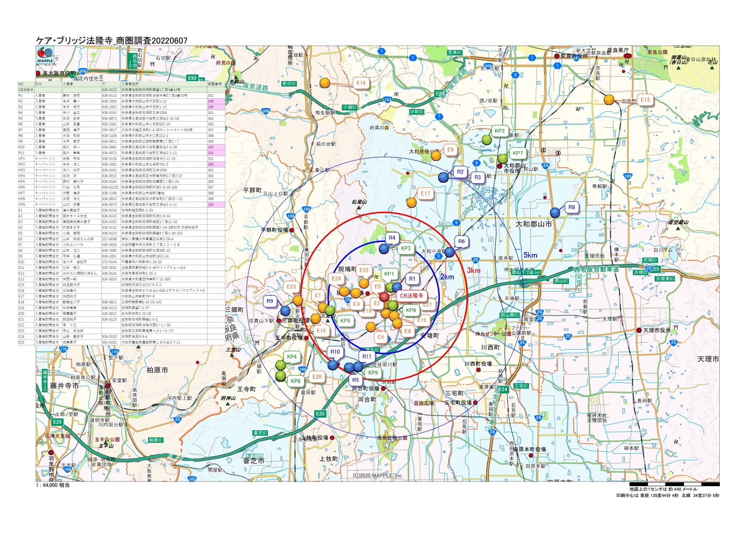Click the 藤井寺市 city name
The width and height of the screenshot is (756, 534).
pos(64,385)
